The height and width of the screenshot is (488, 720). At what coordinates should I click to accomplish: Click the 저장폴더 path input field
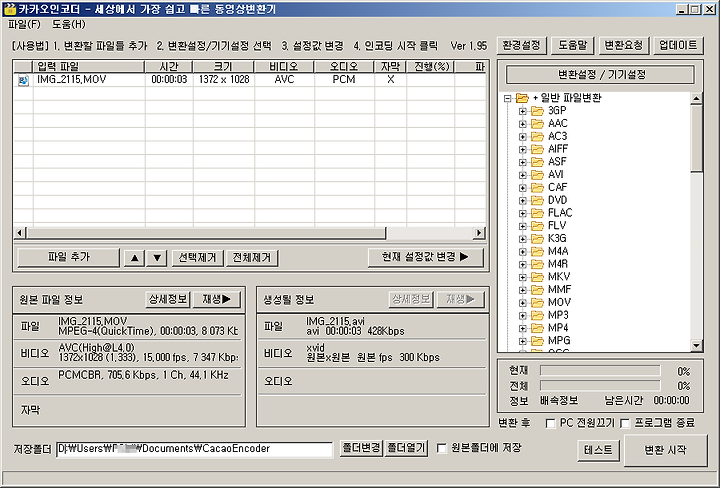(x=194, y=449)
